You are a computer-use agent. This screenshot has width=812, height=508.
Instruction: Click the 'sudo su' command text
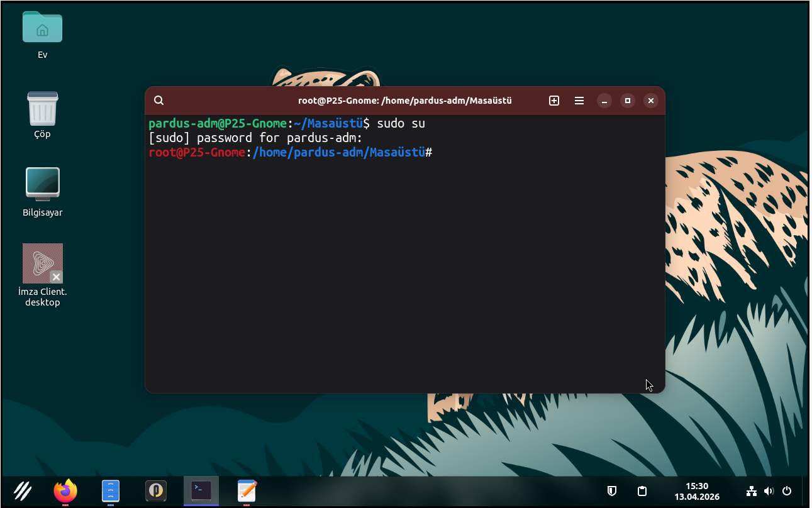(401, 123)
